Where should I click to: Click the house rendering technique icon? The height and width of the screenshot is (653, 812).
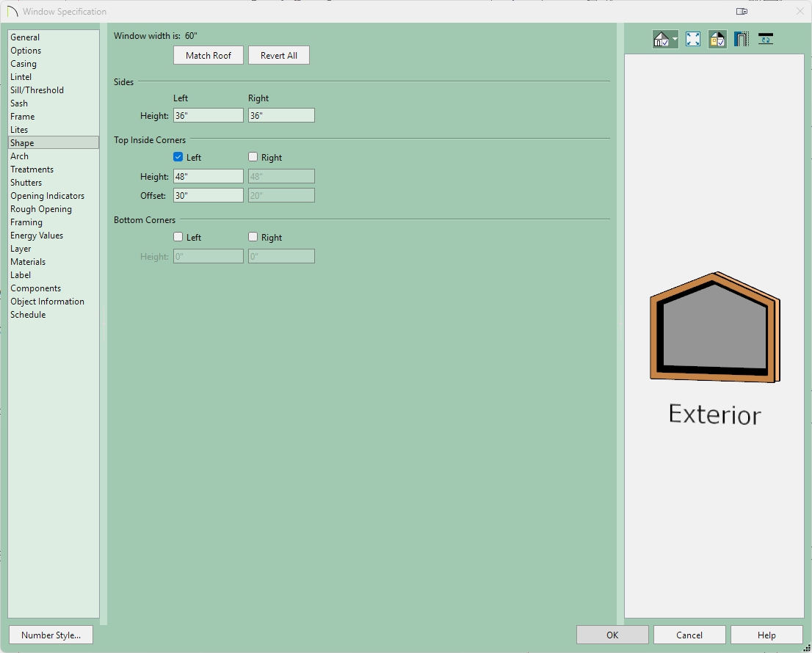(x=661, y=40)
